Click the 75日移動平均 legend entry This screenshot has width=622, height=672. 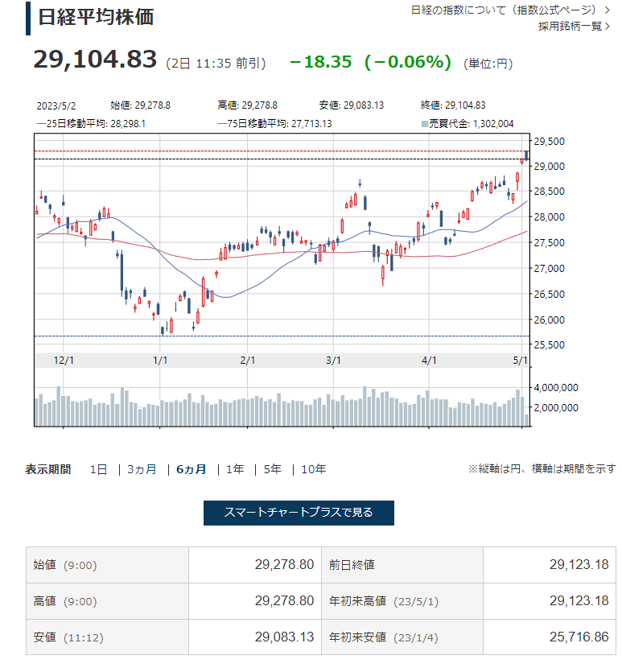(x=274, y=124)
